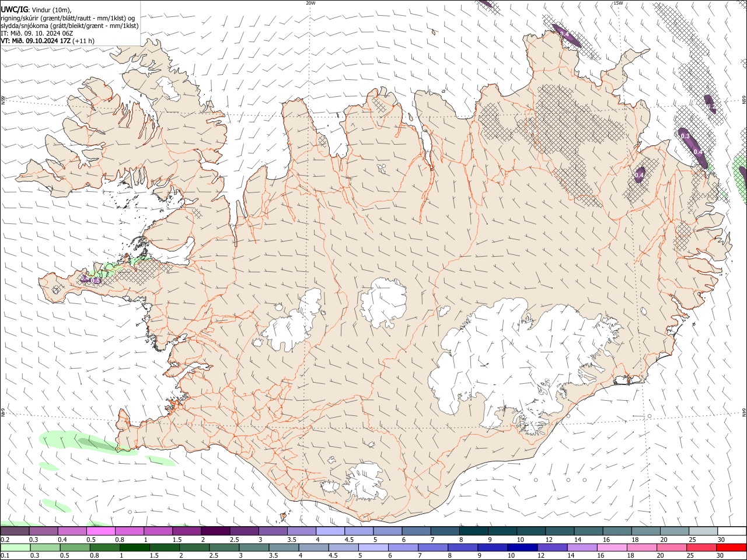747x560 pixels.
Task: Click the '20W' longitude label
Action: pos(310,3)
